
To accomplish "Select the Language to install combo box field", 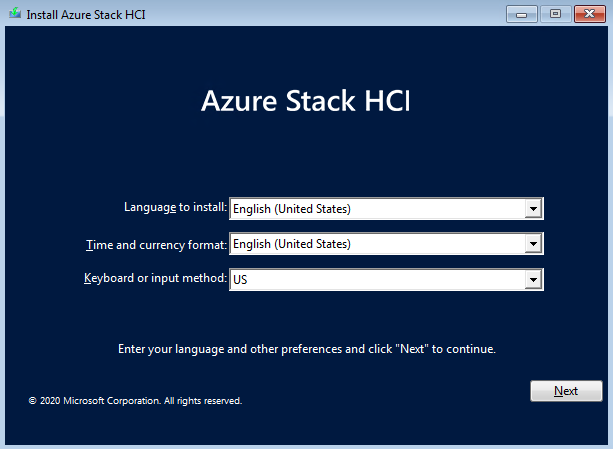I will [377, 209].
